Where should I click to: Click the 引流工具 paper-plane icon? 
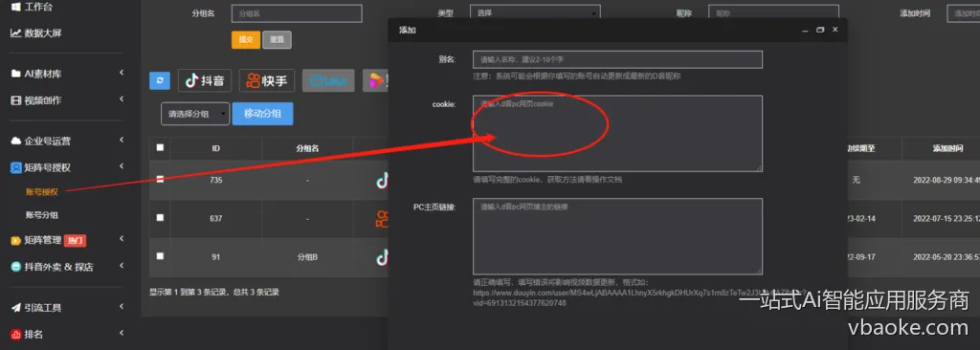tap(16, 308)
